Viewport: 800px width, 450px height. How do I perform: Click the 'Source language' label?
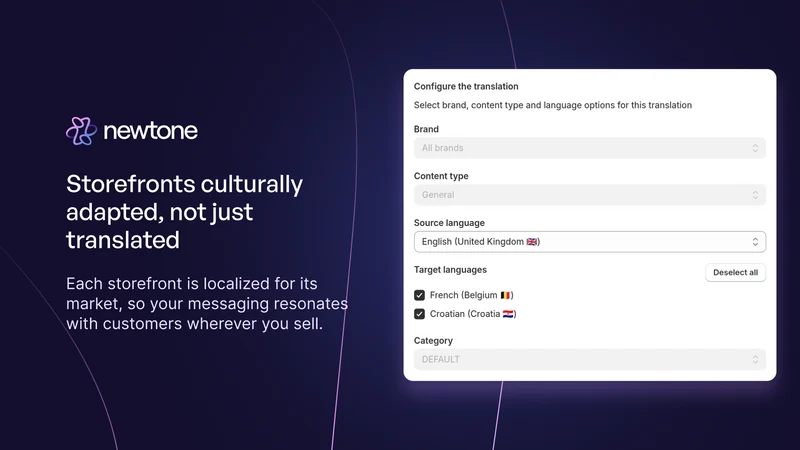[x=449, y=223]
